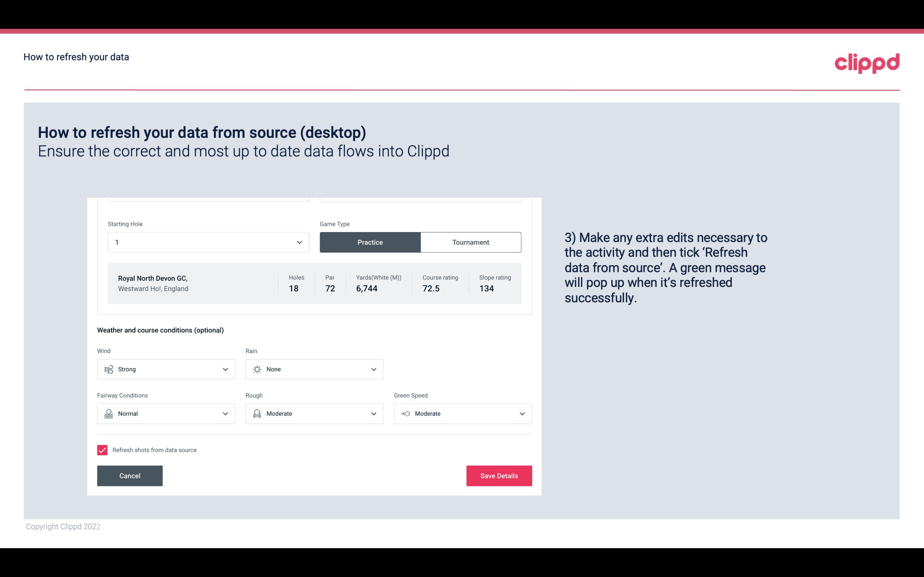Click the wind condition dropdown icon
Viewport: 924px width, 577px height.
point(226,369)
